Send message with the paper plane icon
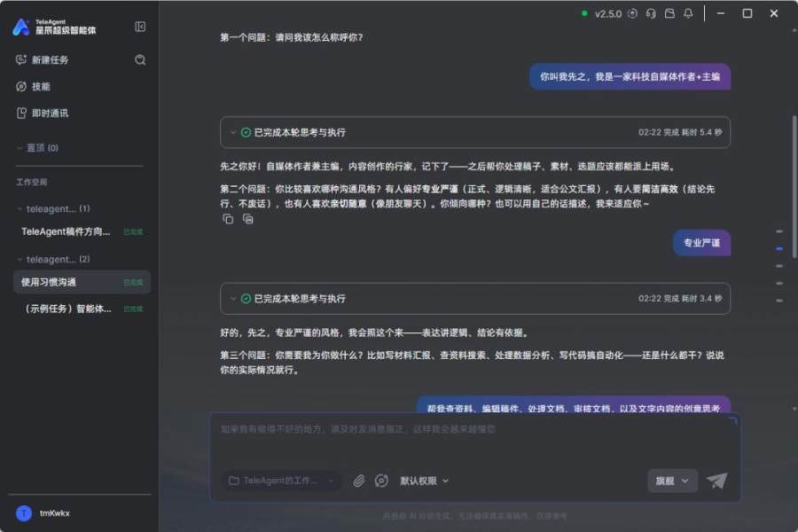798x532 pixels. tap(716, 481)
